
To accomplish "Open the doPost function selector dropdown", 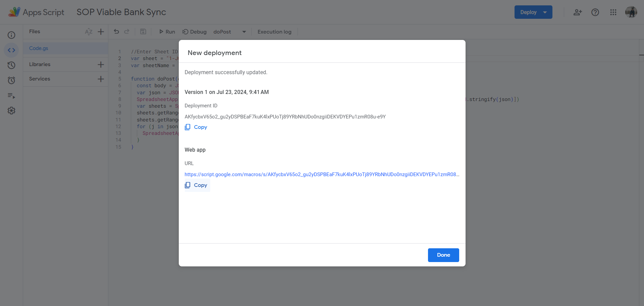I will coord(230,32).
